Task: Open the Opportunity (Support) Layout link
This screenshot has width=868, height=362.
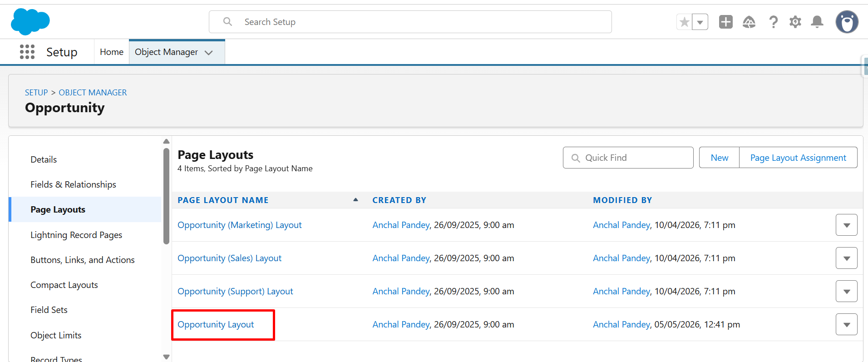Action: [x=235, y=291]
